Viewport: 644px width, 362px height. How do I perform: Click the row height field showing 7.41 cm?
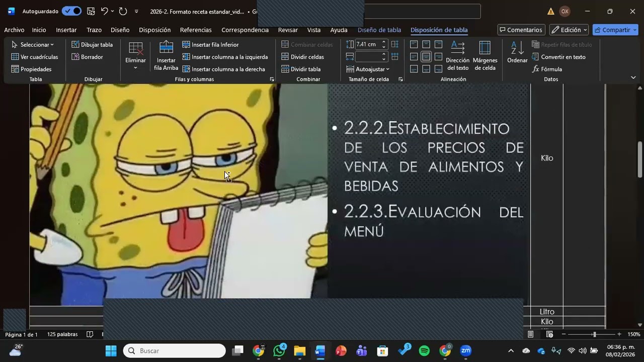pyautogui.click(x=368, y=44)
